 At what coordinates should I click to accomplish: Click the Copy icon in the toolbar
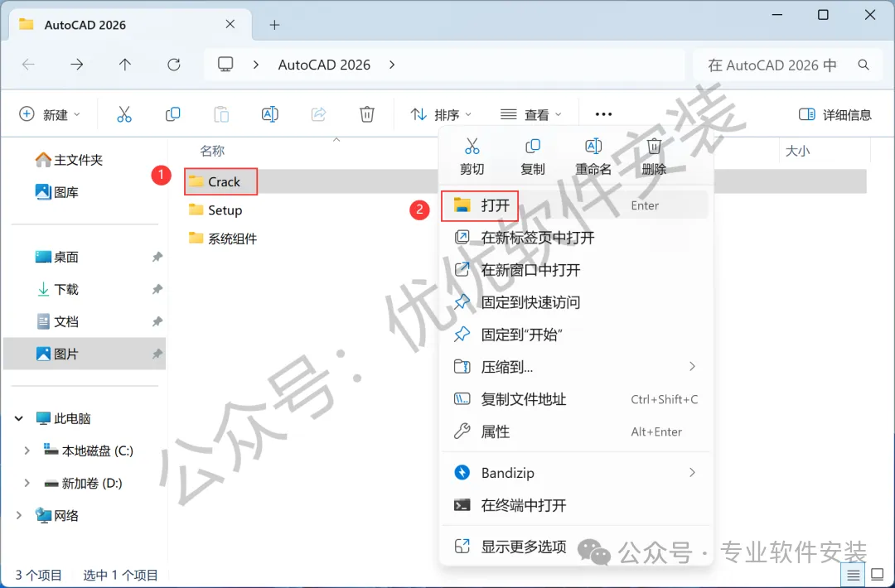click(x=172, y=114)
